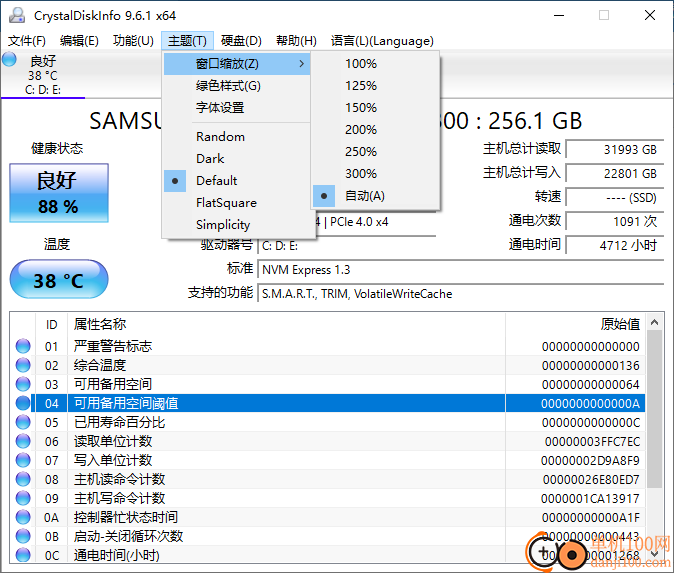The height and width of the screenshot is (573, 674).
Task: Enable the 绿色样式(G) option
Action: (x=237, y=86)
